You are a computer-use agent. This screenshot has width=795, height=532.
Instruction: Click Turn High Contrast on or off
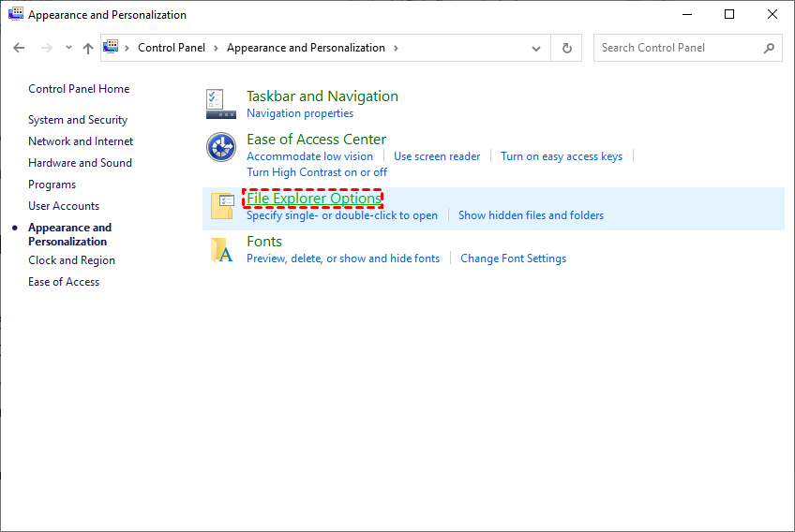coord(316,172)
